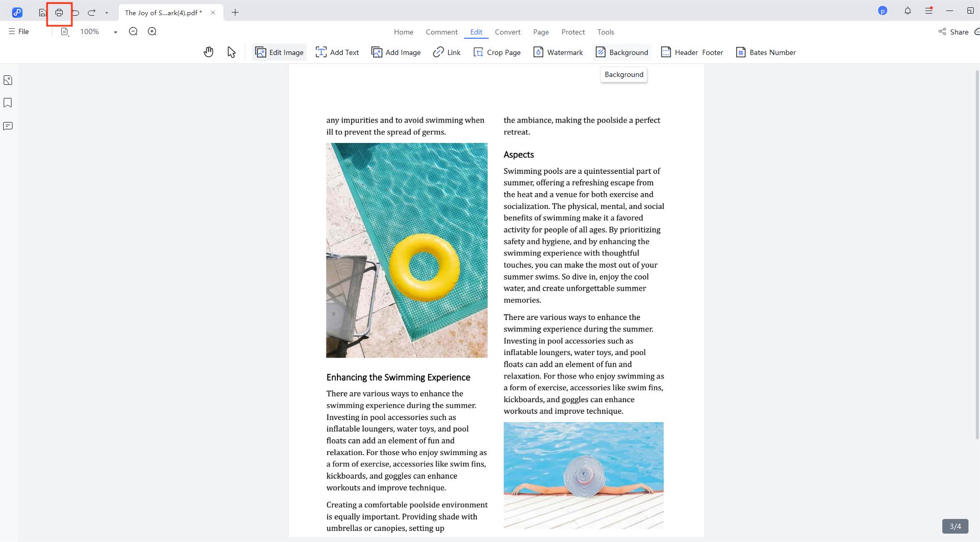This screenshot has width=980, height=542.
Task: Open the Header Footer tool
Action: (692, 52)
